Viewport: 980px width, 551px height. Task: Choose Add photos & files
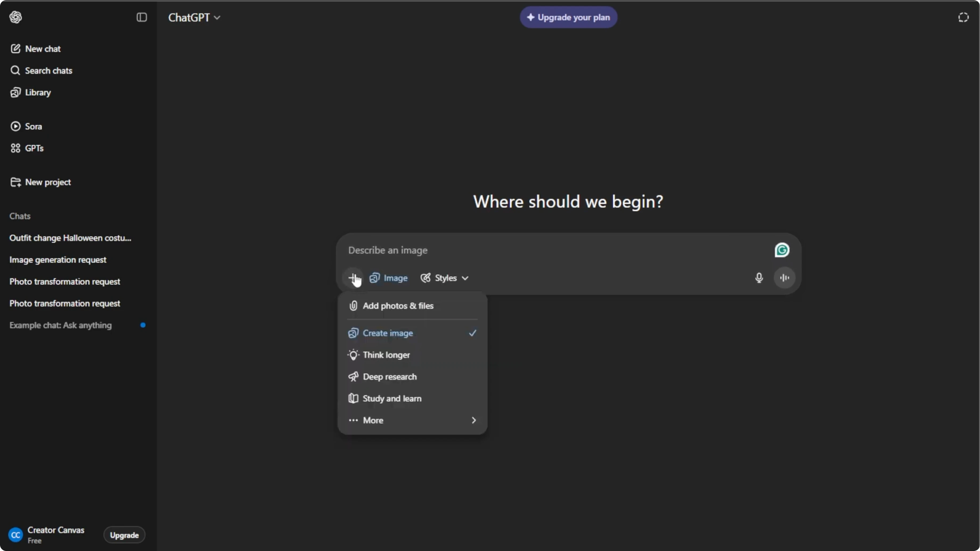coord(413,306)
